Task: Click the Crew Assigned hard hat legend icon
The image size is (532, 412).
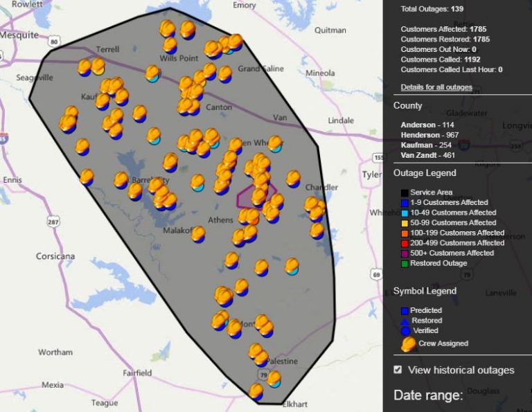Action: point(409,343)
